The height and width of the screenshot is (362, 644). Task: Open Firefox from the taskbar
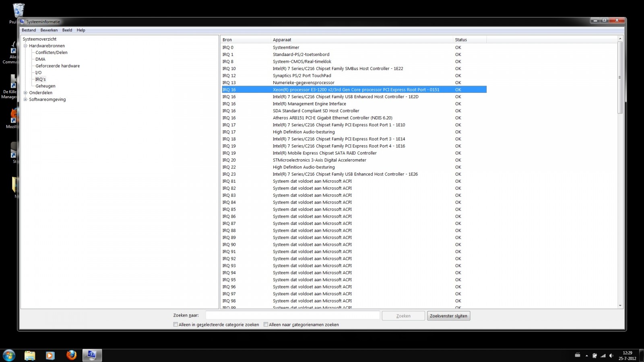click(x=71, y=355)
